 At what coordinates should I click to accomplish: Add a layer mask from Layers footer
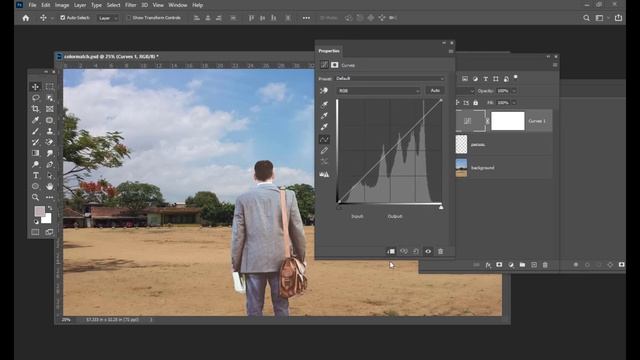(x=499, y=265)
